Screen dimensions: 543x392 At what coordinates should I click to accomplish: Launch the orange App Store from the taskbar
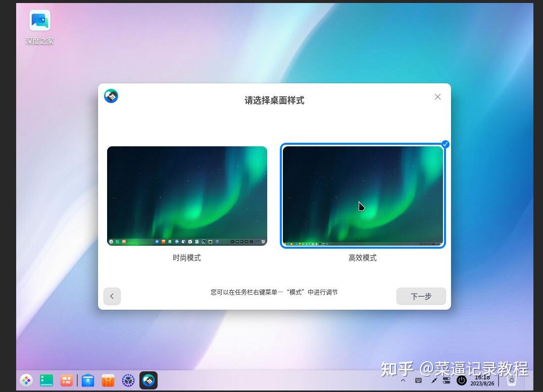[108, 380]
